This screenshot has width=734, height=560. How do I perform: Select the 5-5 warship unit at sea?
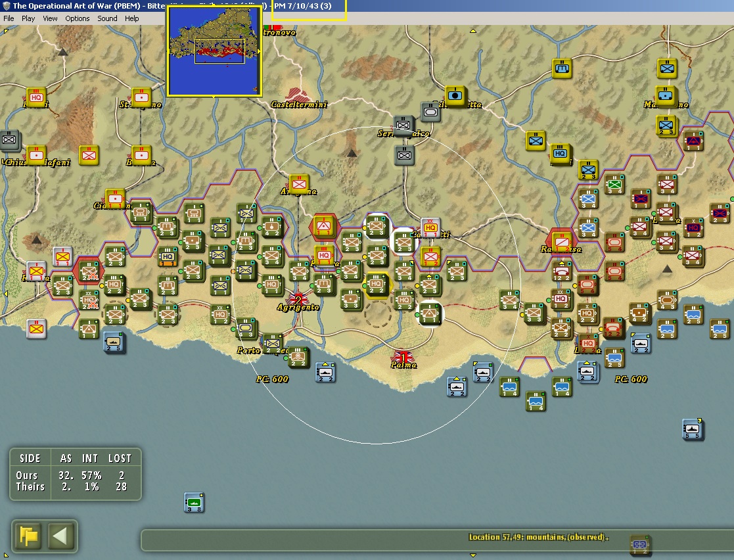[693, 430]
